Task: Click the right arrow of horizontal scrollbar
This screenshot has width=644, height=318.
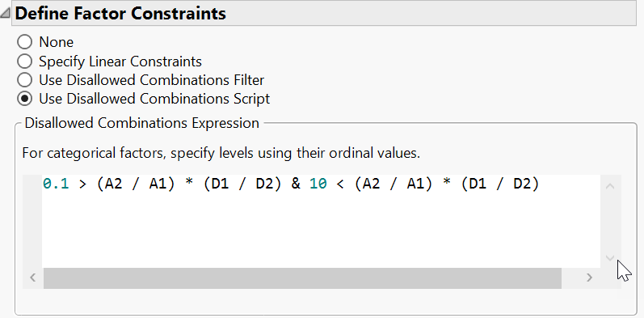Action: tap(590, 278)
